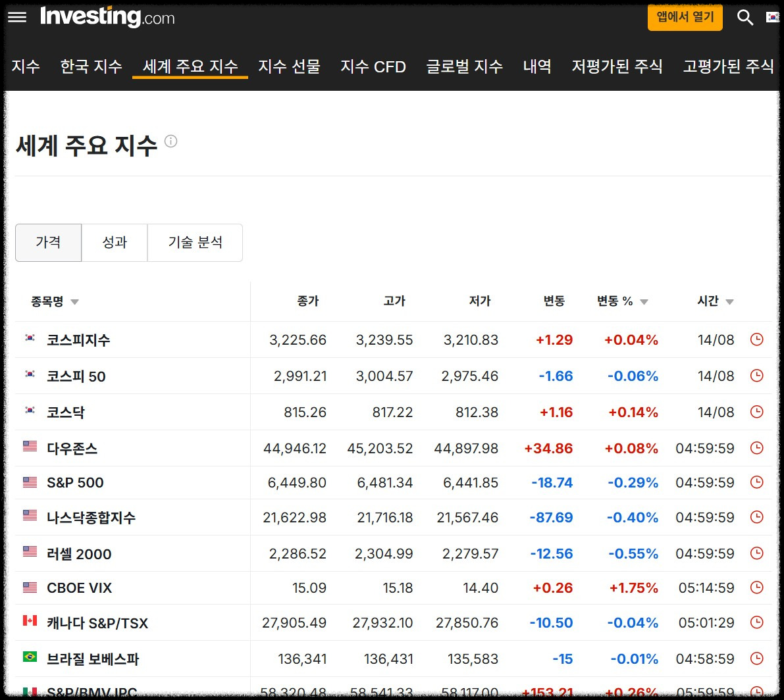This screenshot has width=784, height=700.
Task: Sort by 종목명 column arrow
Action: pos(74,302)
